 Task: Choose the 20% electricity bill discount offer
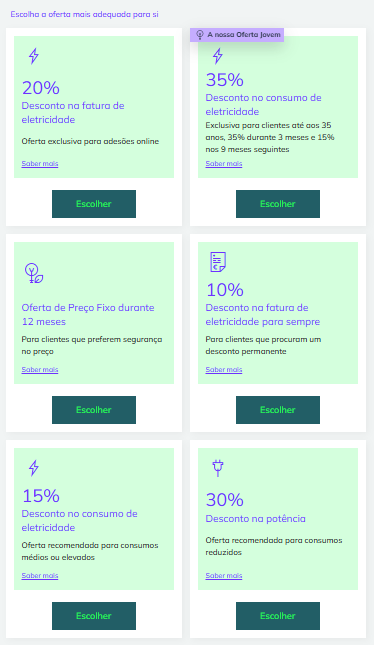pyautogui.click(x=94, y=204)
